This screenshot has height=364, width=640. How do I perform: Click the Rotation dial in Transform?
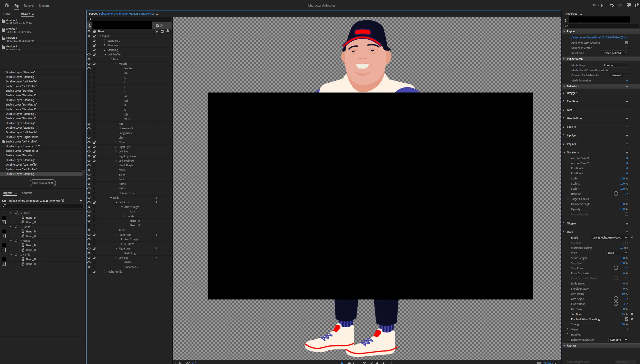pos(616,194)
